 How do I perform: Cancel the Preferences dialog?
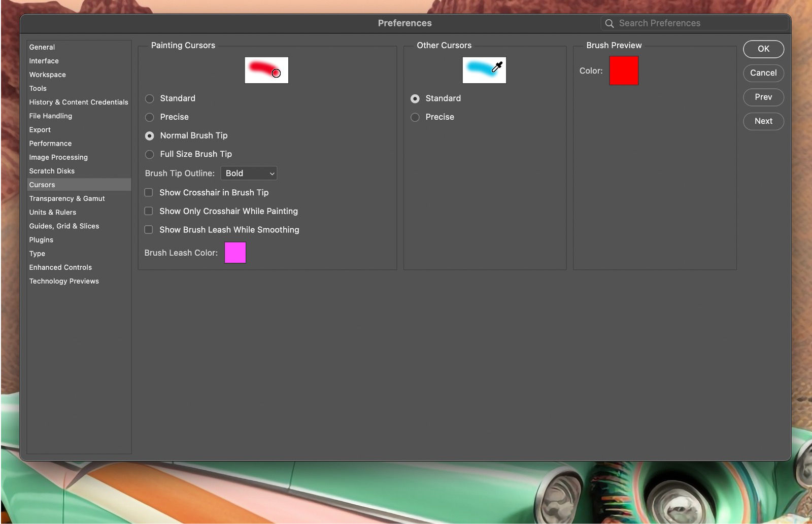(763, 73)
